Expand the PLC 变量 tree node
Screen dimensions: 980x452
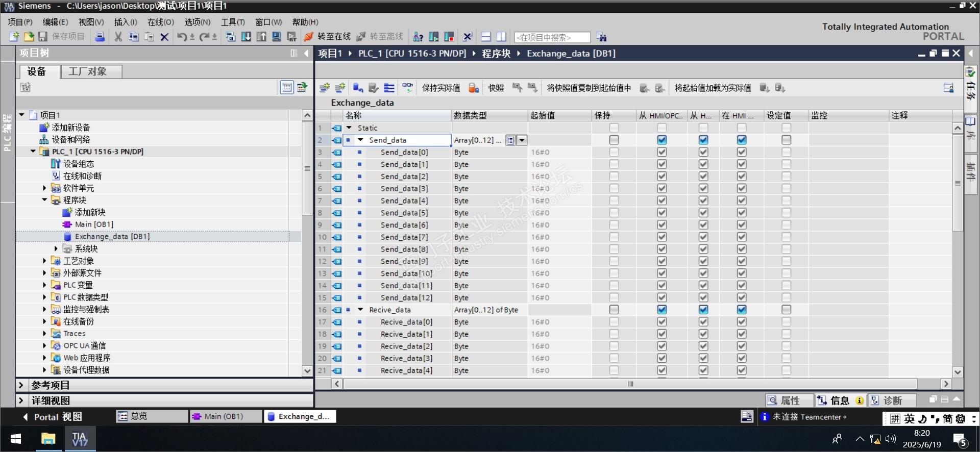(x=44, y=285)
